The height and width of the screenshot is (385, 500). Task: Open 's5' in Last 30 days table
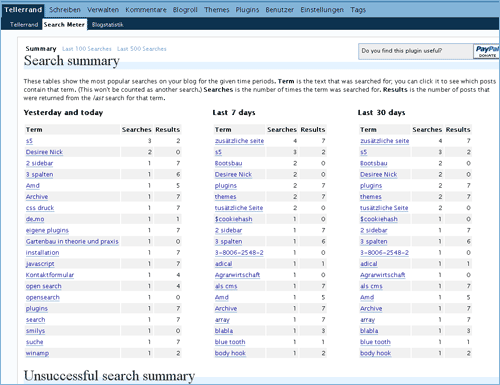pyautogui.click(x=363, y=152)
